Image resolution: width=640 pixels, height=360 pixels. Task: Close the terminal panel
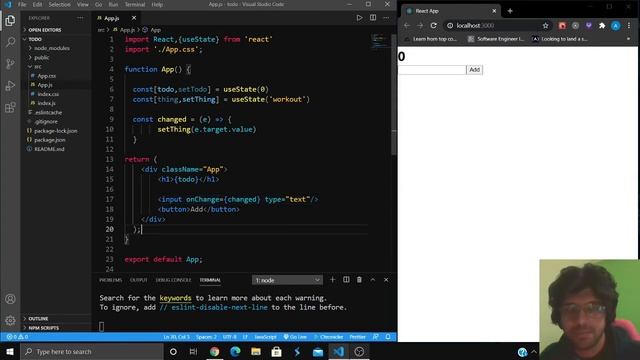pos(386,280)
